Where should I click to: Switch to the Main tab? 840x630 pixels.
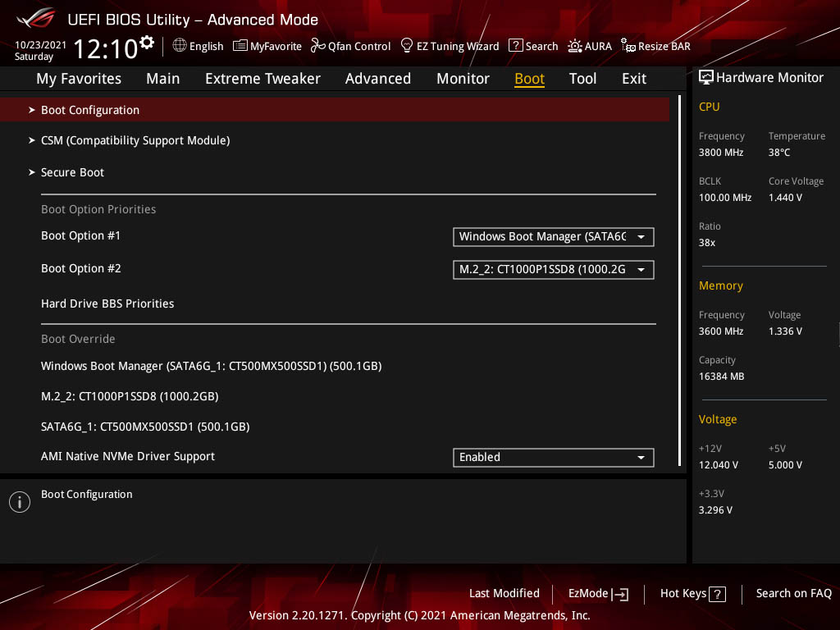click(163, 79)
